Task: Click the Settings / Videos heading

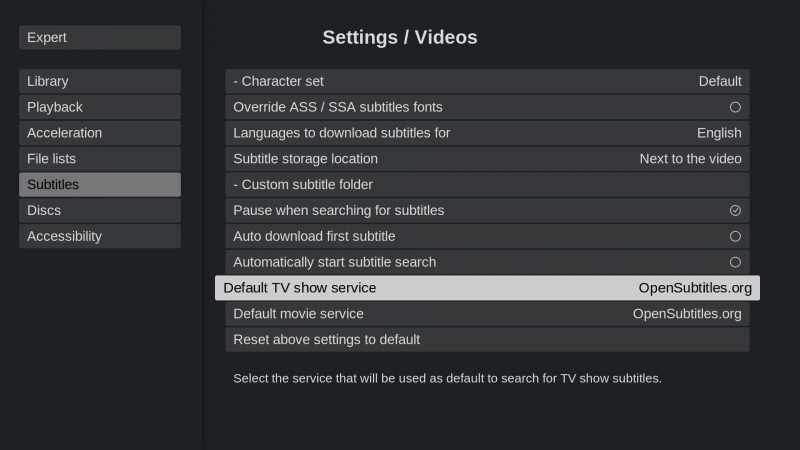Action: coord(400,38)
